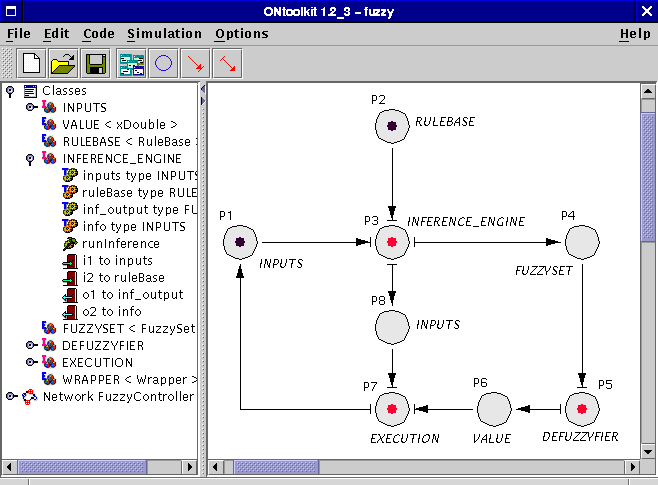
Task: Click the gear icon beside inputs type
Action: point(70,175)
